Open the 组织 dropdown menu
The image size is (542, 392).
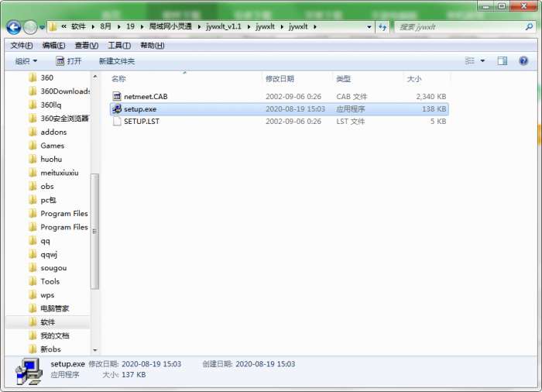click(26, 61)
